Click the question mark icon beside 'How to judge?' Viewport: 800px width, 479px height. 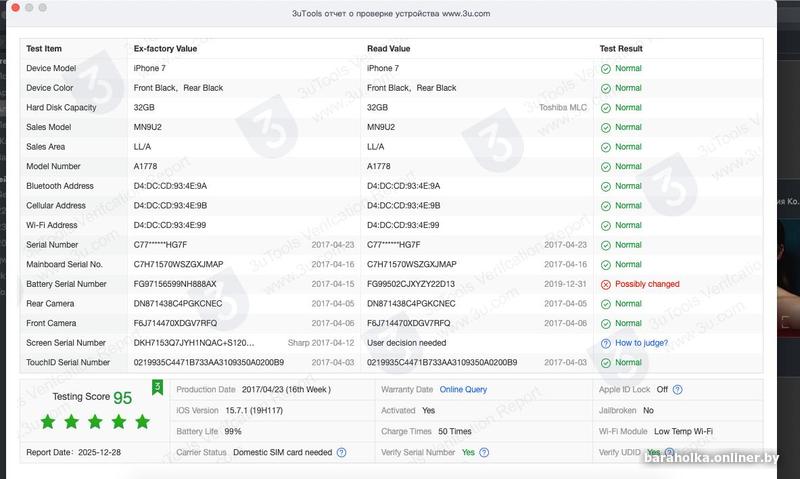point(605,343)
